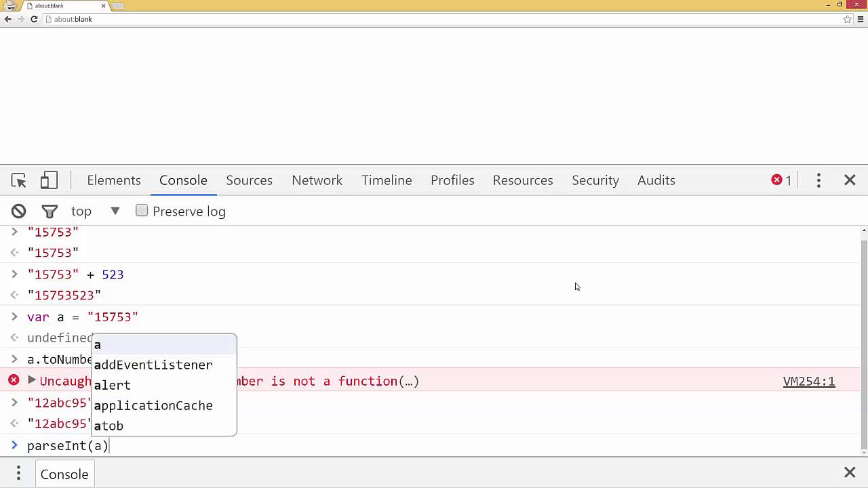Open the bottom drawer three-dot menu

[18, 473]
